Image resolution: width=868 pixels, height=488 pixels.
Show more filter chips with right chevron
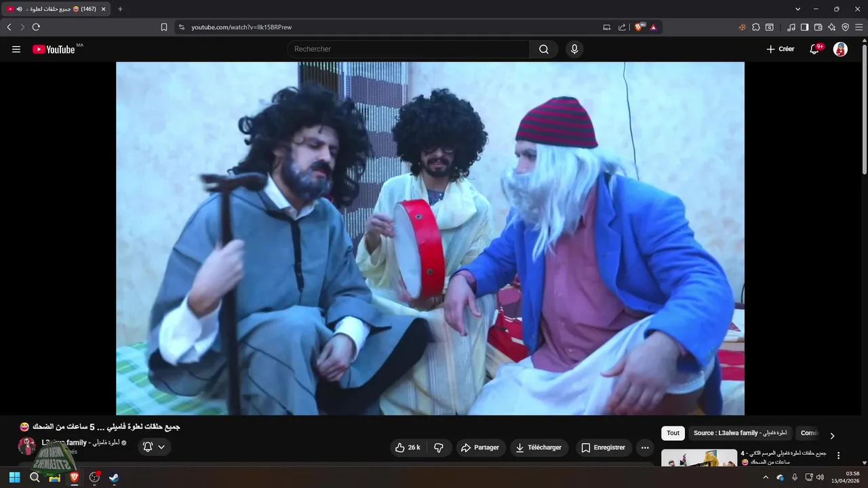pos(832,435)
